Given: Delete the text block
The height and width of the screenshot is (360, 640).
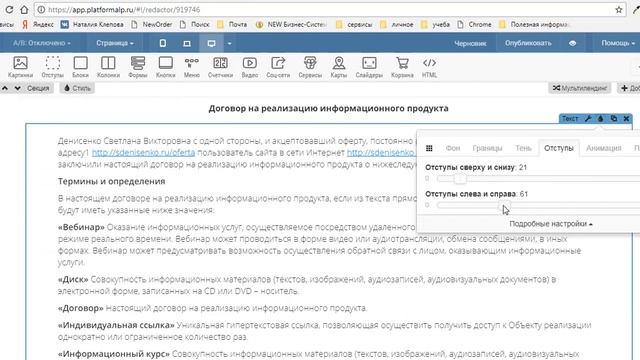Looking at the screenshot, I should tap(627, 118).
